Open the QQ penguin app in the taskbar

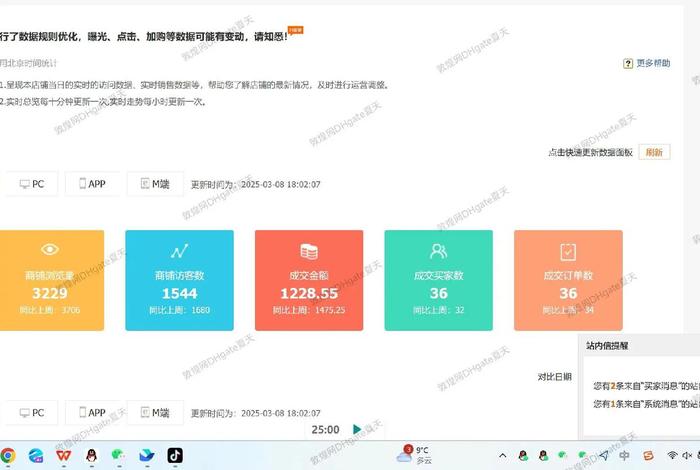coord(92,455)
